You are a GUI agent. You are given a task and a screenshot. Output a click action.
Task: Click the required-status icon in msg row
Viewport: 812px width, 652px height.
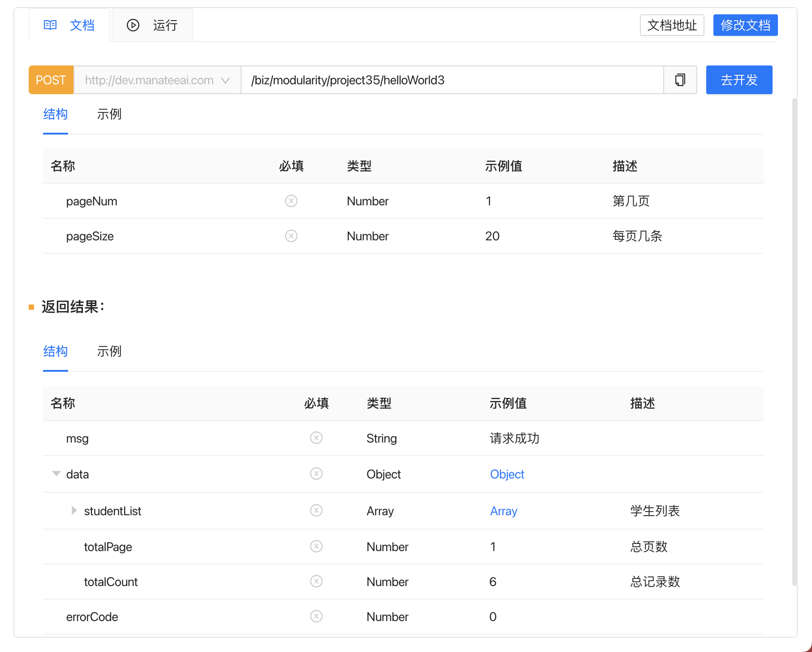coord(316,438)
